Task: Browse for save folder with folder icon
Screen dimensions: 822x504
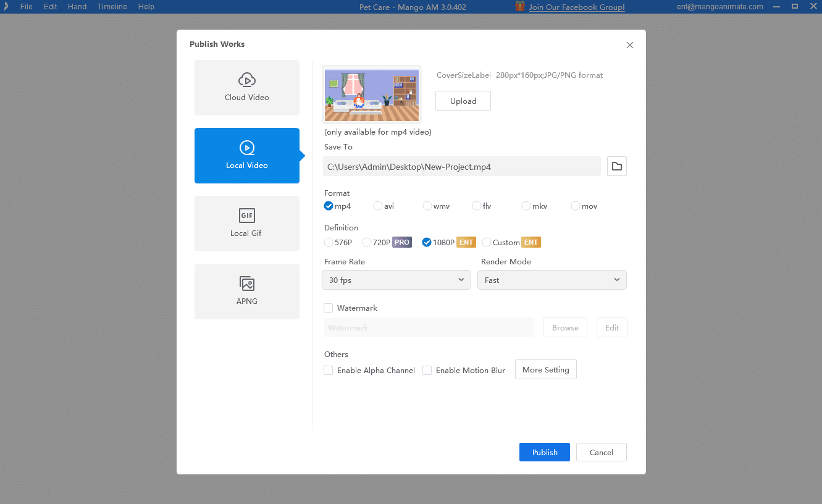Action: pos(616,166)
